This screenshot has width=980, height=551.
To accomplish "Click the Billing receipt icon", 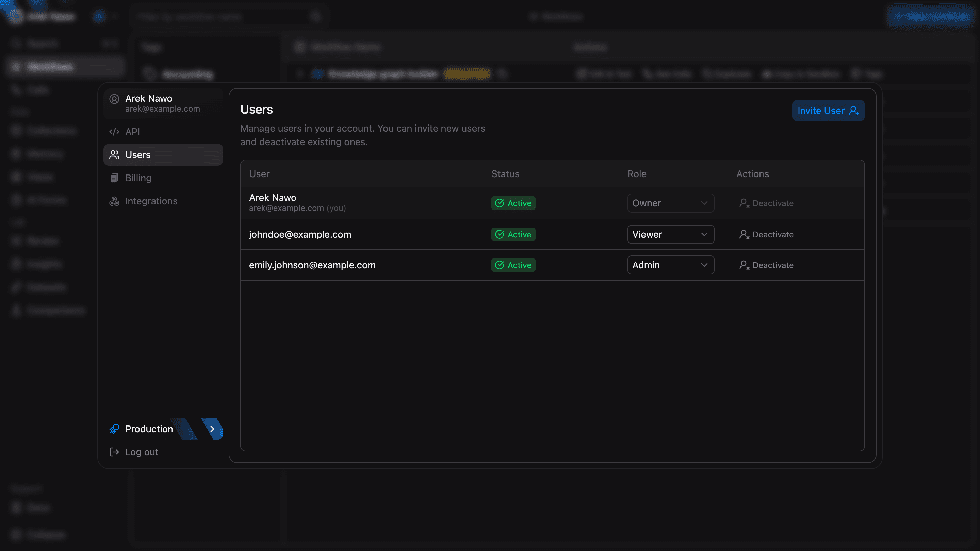I will click(114, 178).
